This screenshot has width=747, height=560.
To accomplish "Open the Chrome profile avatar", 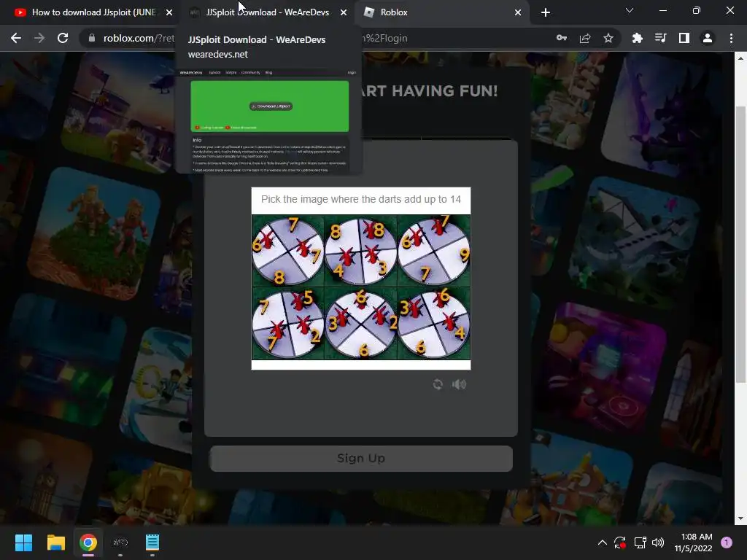I will (x=708, y=38).
